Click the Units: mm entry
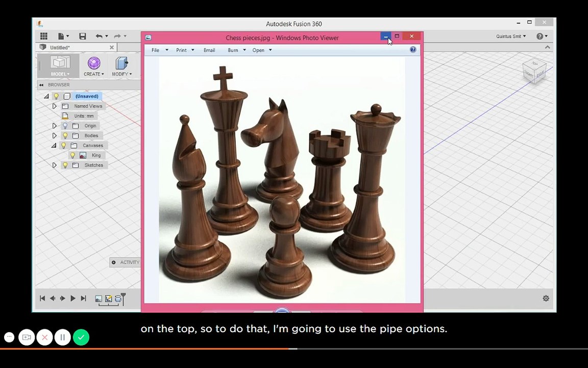The height and width of the screenshot is (368, 588). click(x=84, y=116)
